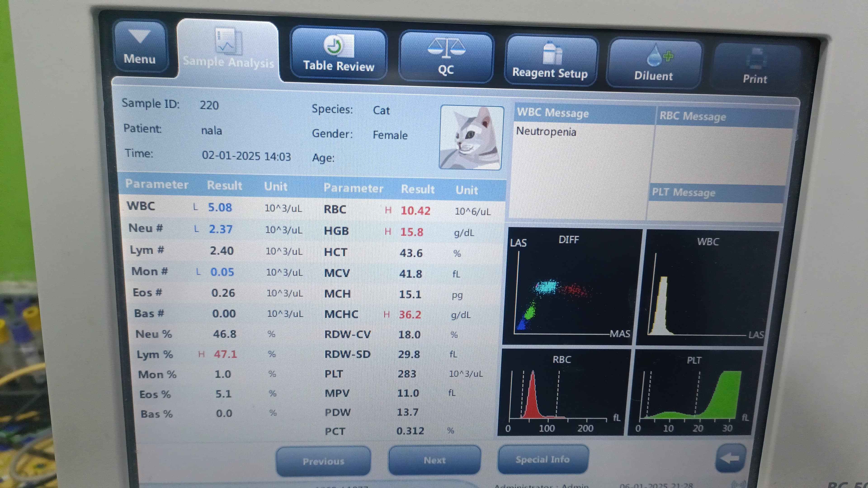This screenshot has width=868, height=488.
Task: Select the PCT result 0.312
Action: click(x=410, y=431)
